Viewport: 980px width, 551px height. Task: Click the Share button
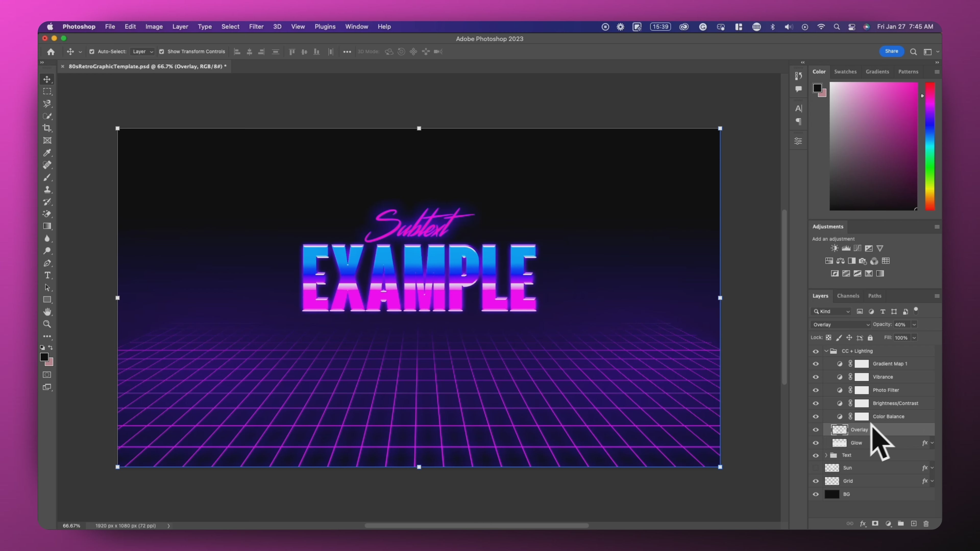click(891, 51)
